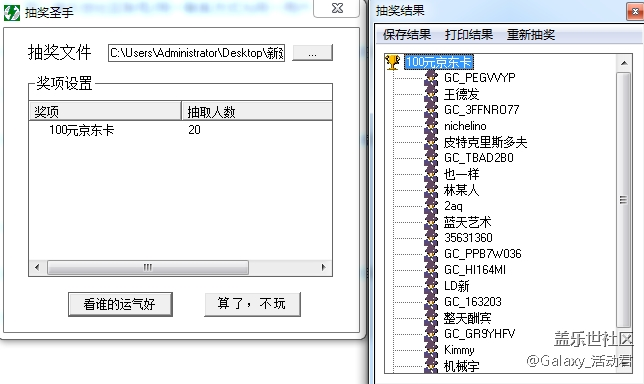Click the 看谁的运气好 button
644x384 pixels.
[120, 304]
